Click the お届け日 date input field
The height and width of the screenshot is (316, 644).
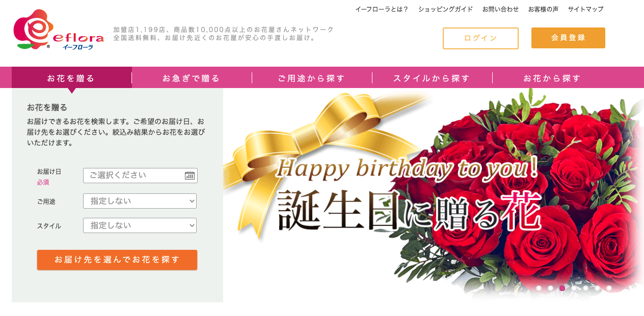(x=140, y=176)
